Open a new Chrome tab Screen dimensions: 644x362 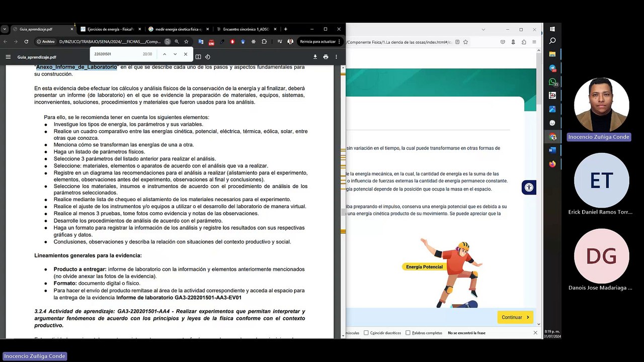(x=286, y=29)
